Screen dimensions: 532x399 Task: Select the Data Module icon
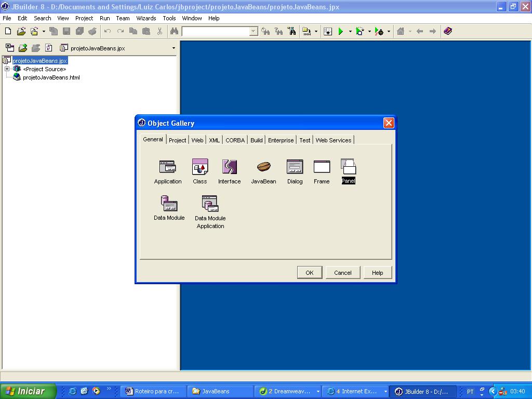169,203
